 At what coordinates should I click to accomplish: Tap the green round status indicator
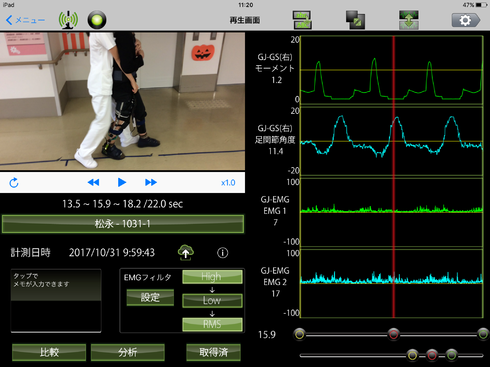pyautogui.click(x=97, y=20)
